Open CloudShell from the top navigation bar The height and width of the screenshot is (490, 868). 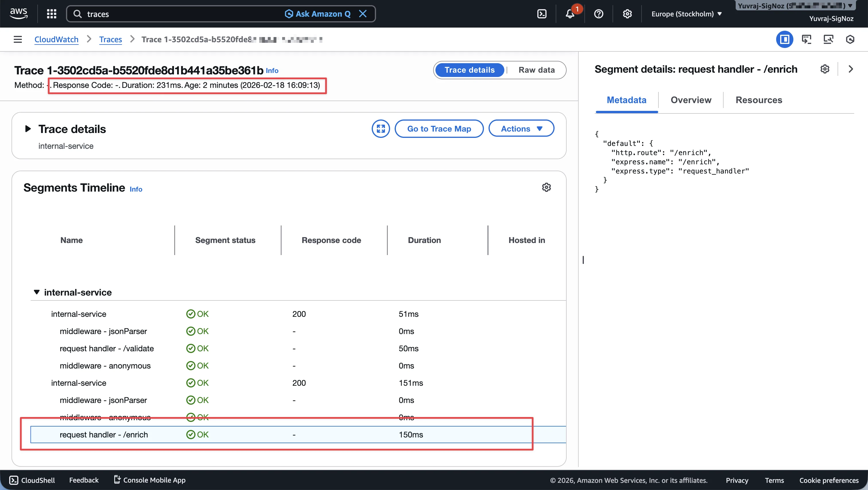tap(542, 14)
